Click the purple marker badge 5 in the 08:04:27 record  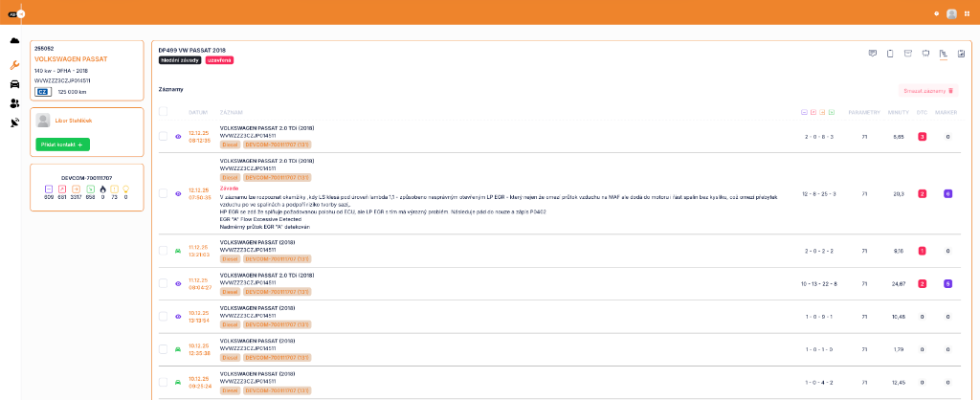pyautogui.click(x=947, y=284)
